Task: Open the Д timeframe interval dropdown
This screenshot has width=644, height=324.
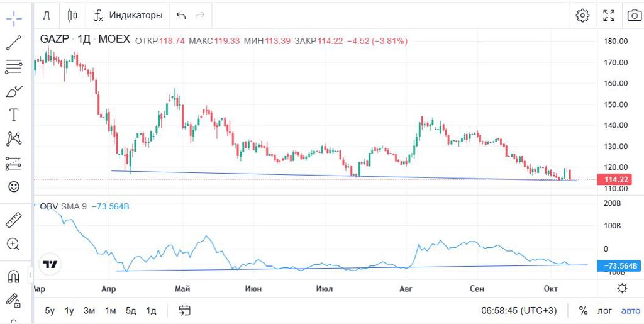Action: point(47,15)
